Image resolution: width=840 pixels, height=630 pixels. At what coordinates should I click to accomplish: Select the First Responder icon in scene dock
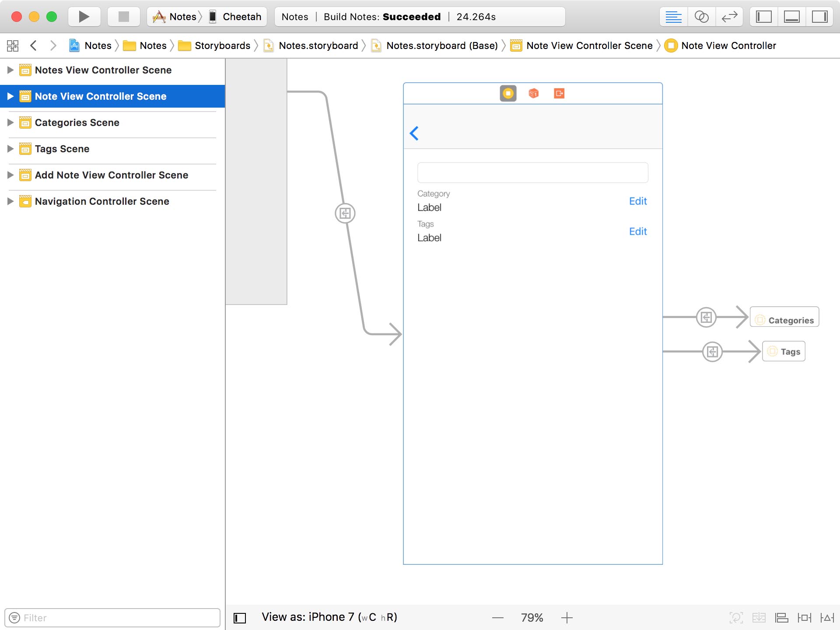click(x=534, y=93)
